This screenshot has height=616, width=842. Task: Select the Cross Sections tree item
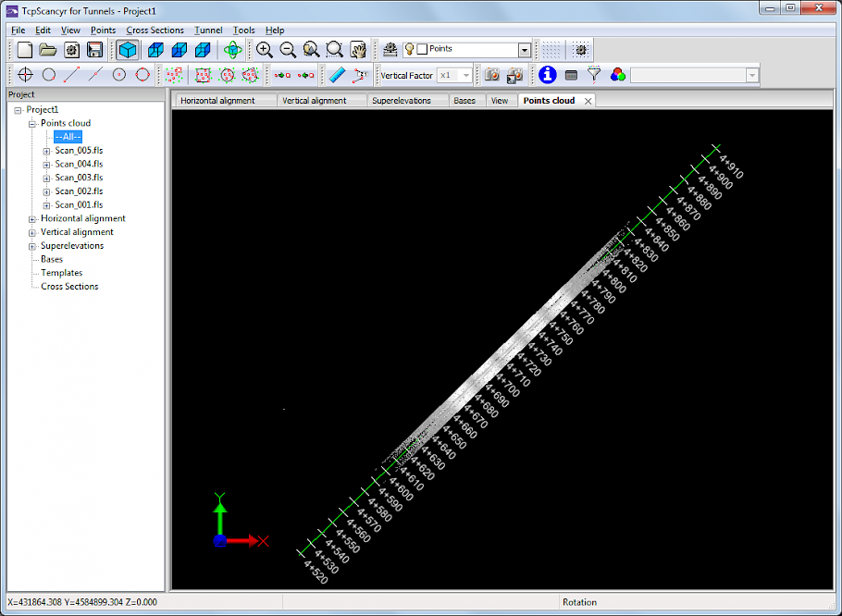(69, 287)
